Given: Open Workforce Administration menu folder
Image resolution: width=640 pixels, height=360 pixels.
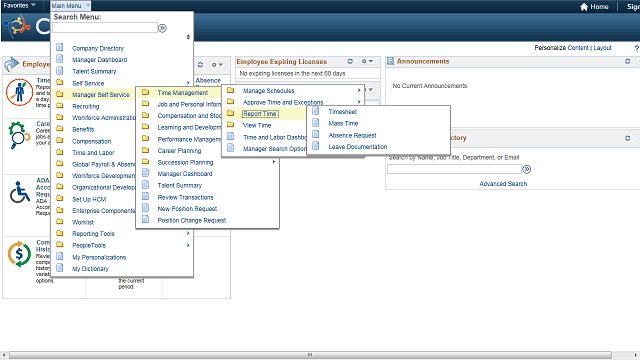Looking at the screenshot, I should click(104, 118).
